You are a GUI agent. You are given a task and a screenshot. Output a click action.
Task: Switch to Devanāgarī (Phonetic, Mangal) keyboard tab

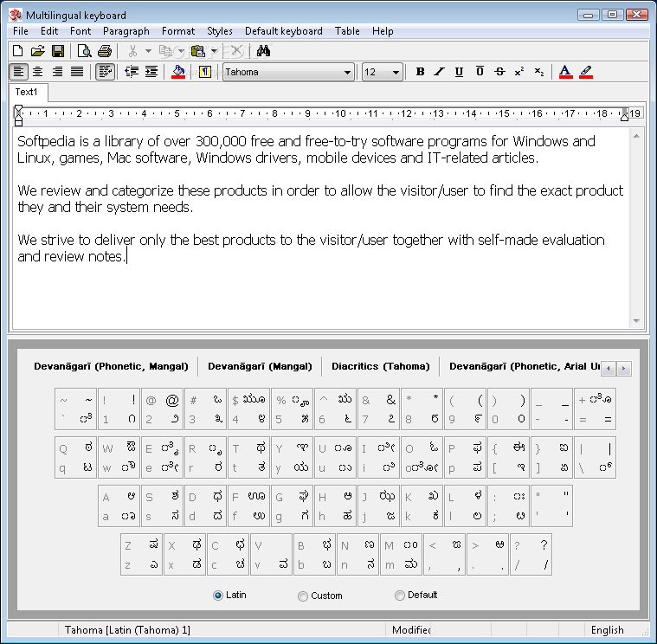(x=111, y=366)
